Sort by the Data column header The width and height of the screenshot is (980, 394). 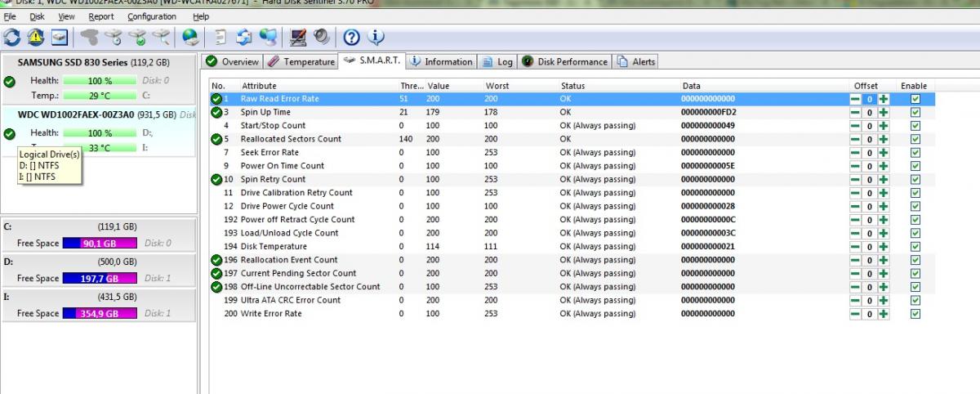pyautogui.click(x=764, y=86)
